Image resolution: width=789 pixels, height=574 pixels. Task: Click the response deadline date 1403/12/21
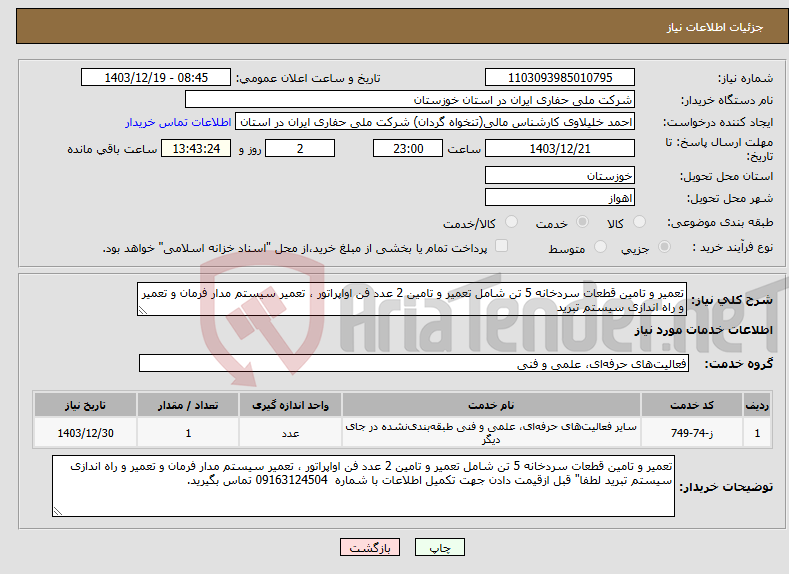(x=560, y=148)
